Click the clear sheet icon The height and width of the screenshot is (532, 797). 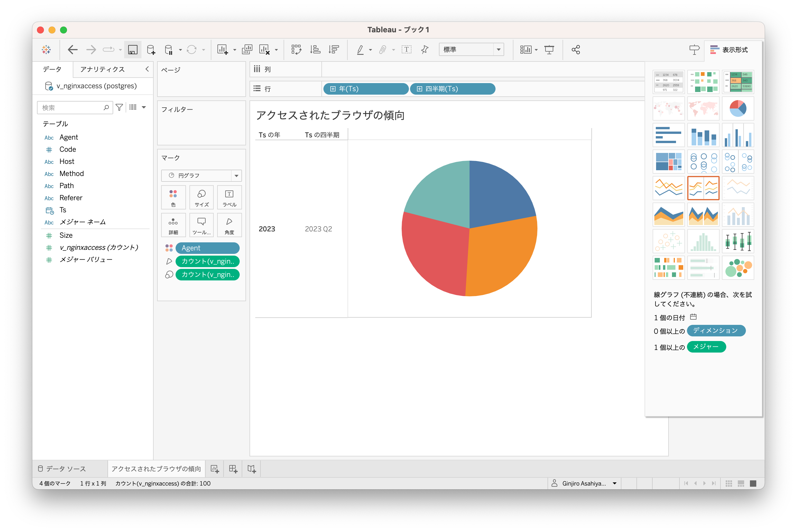[264, 50]
